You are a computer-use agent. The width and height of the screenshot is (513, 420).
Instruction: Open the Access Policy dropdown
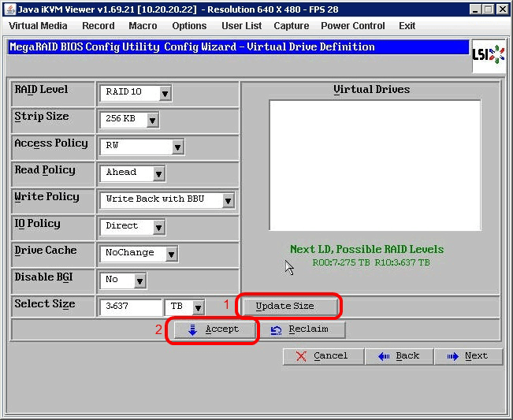click(x=177, y=147)
